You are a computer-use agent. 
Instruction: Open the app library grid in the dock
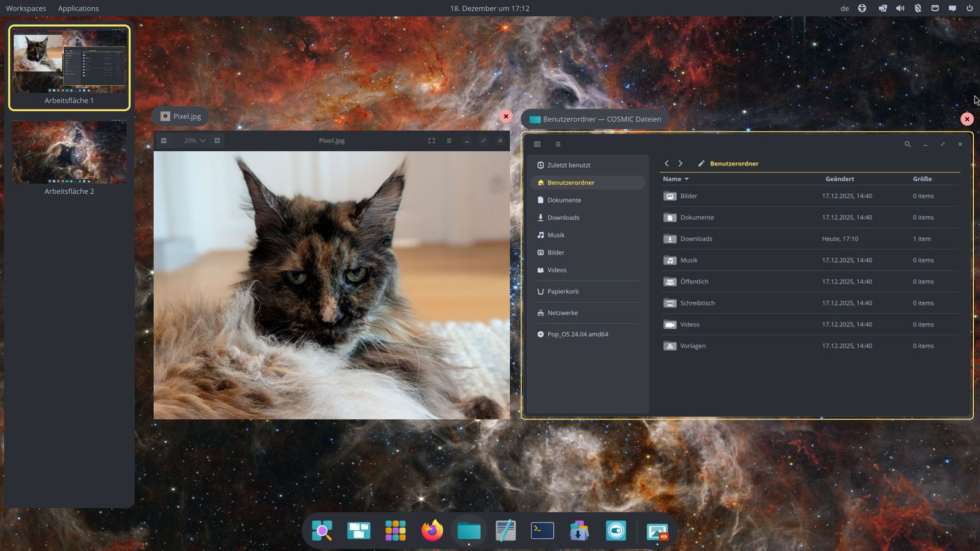(x=396, y=531)
